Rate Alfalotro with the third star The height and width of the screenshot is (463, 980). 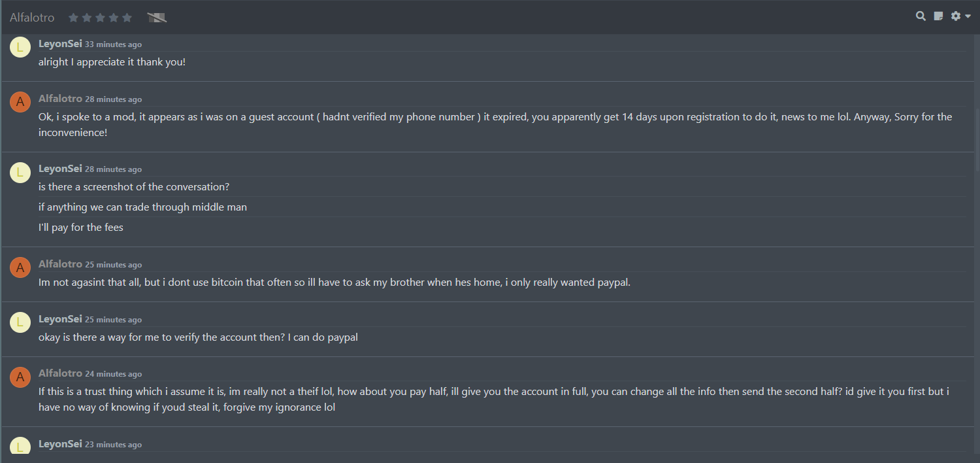(x=100, y=18)
